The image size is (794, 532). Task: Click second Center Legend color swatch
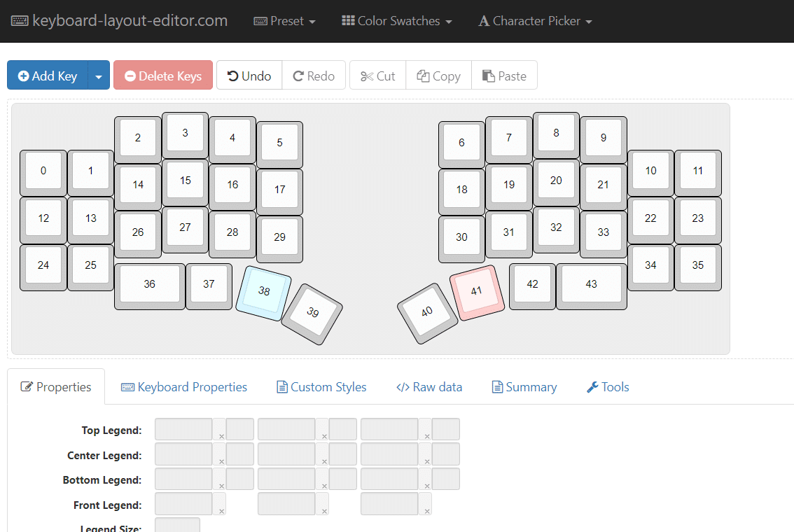(343, 454)
